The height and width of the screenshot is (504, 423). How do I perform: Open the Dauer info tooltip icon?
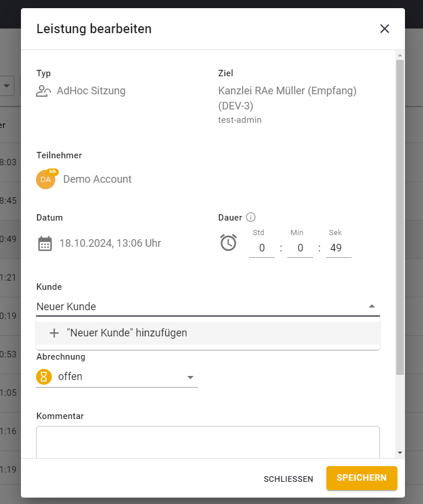(x=251, y=217)
